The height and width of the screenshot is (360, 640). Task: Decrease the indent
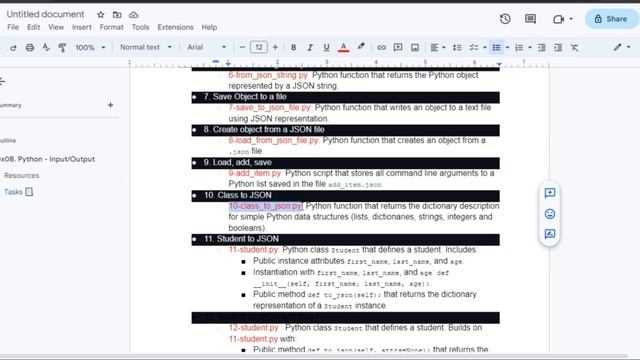click(x=542, y=47)
